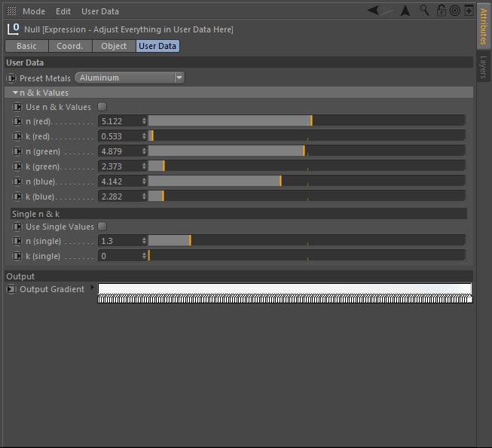The height and width of the screenshot is (448, 492).
Task: Expand the Output Gradient disclosure triangle
Action: (x=93, y=288)
